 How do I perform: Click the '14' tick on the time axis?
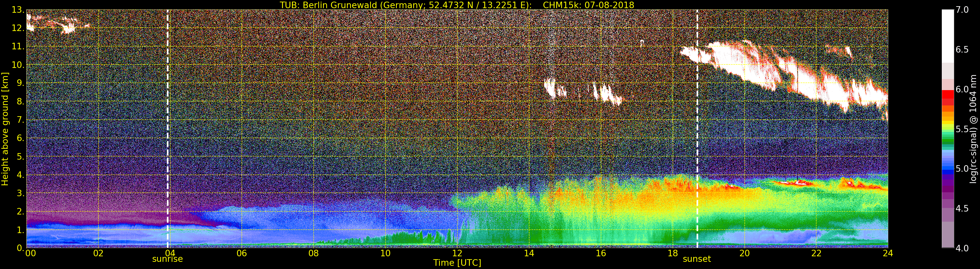pos(529,253)
